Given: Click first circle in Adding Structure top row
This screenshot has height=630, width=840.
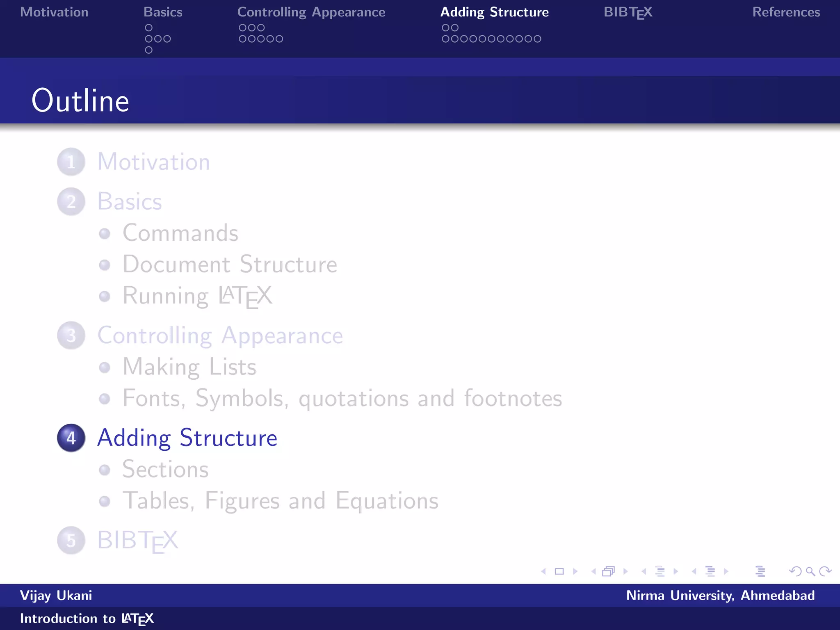Looking at the screenshot, I should (446, 27).
